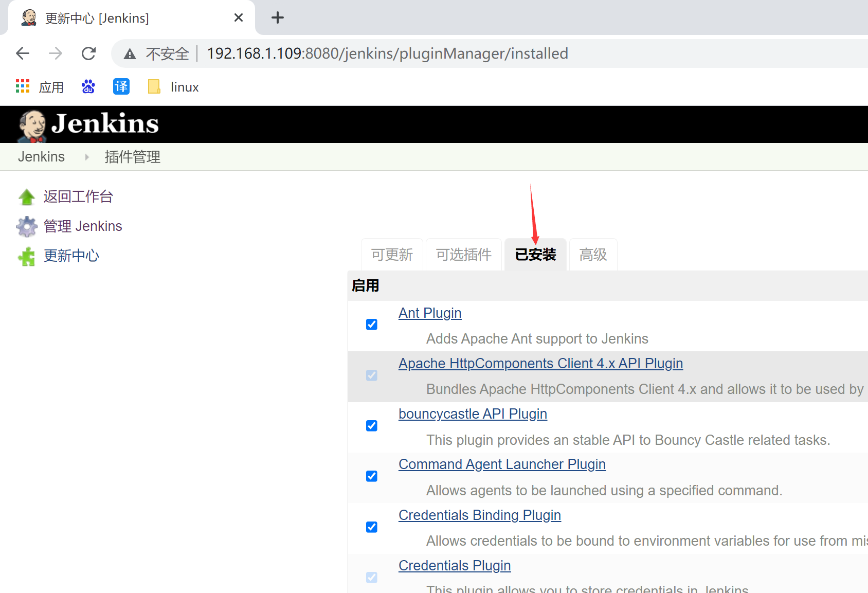The width and height of the screenshot is (868, 593).
Task: Click the 启用 column header
Action: [x=365, y=285]
